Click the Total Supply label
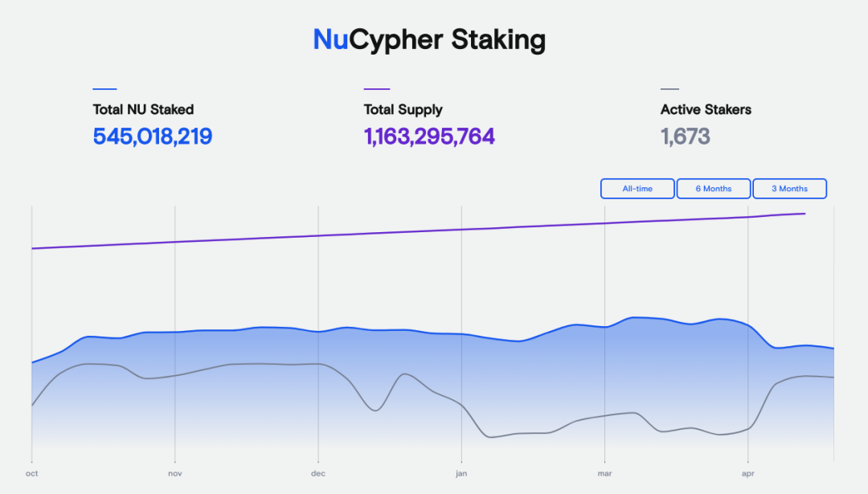Viewport: 868px width, 494px height. tap(403, 109)
